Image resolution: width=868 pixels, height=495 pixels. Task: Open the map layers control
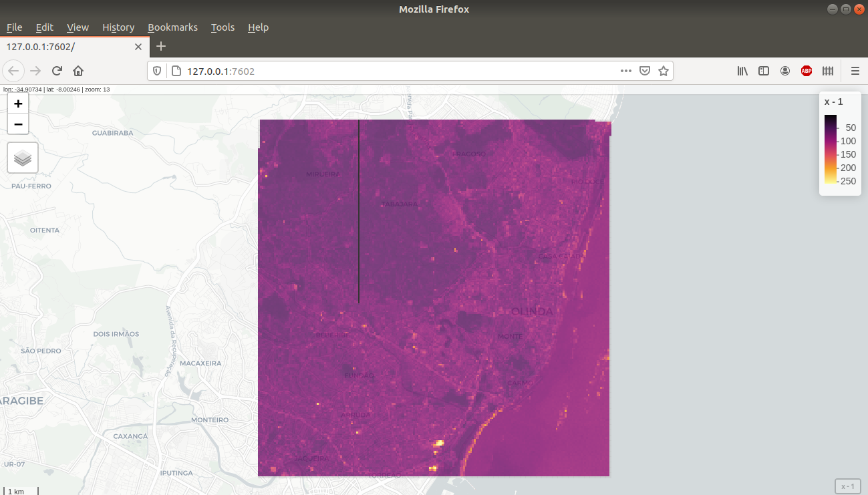point(22,157)
